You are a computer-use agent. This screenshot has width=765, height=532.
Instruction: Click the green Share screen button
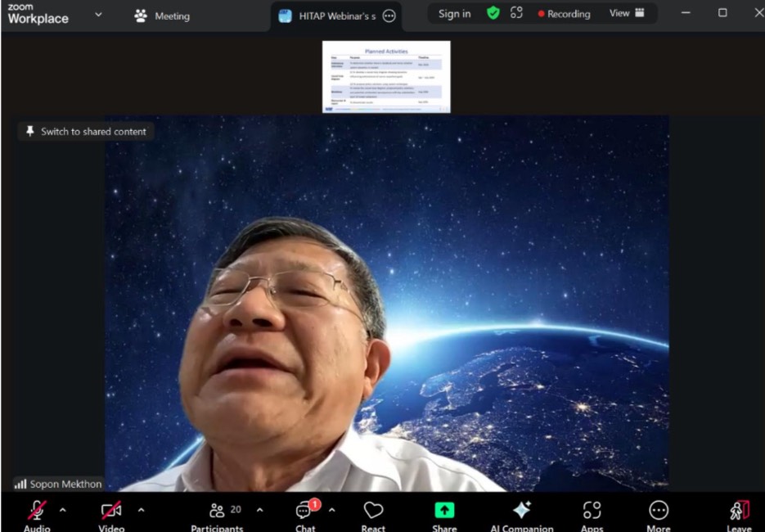click(x=444, y=512)
